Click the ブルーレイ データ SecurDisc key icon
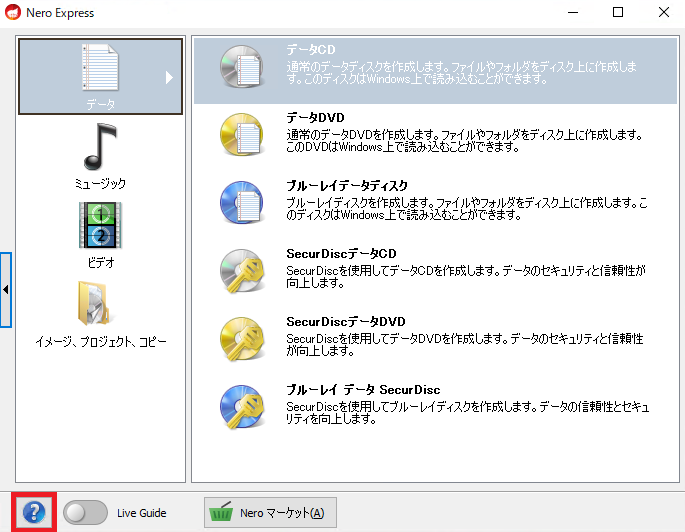685x532 pixels. (242, 407)
